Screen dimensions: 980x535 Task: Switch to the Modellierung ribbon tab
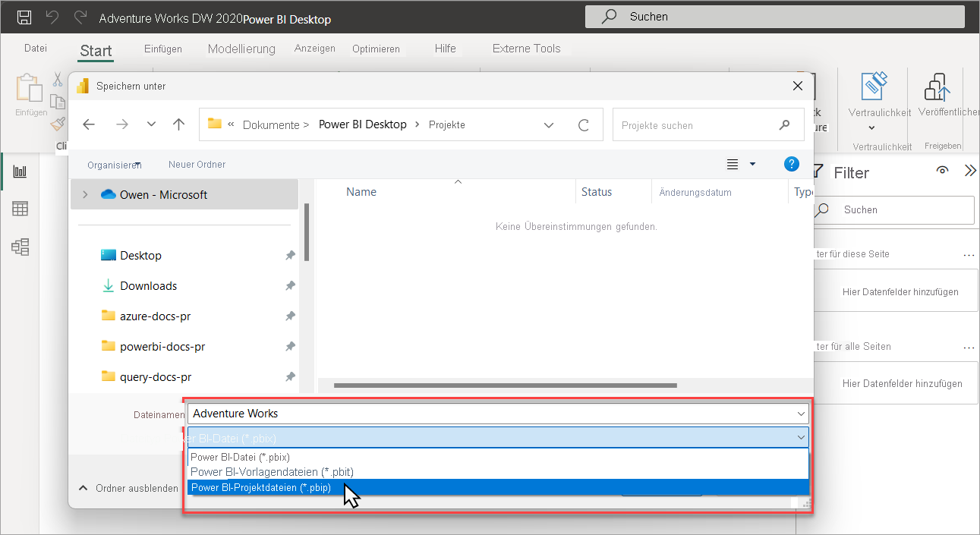click(241, 49)
